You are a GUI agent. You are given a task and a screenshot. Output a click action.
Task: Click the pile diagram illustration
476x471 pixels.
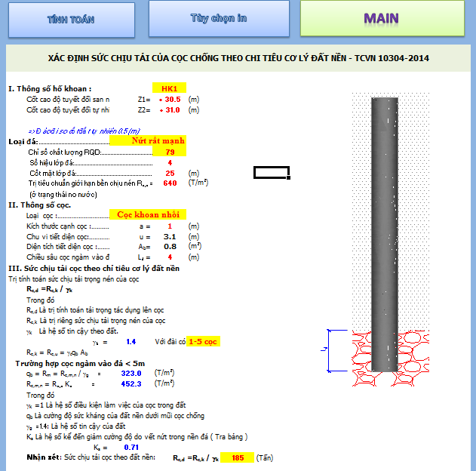click(391, 239)
